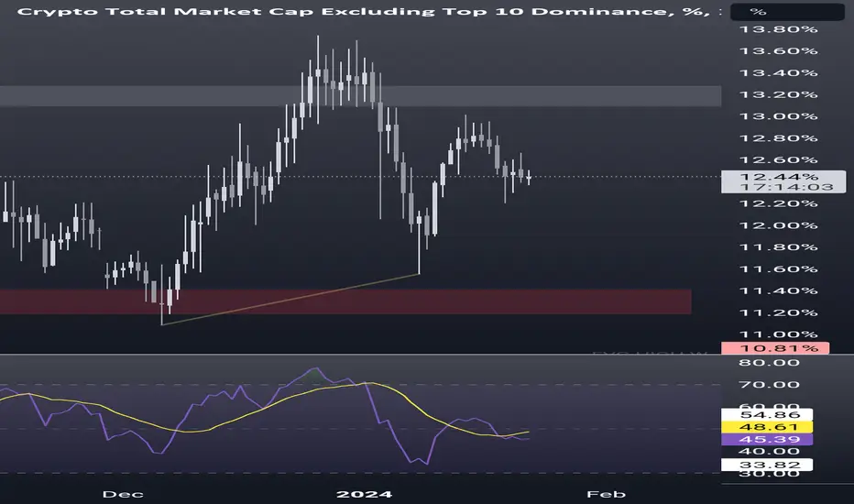This screenshot has width=854, height=504.
Task: Click the chart title 'Crypto Total Market Cap Excluding Top 10 Dominance'
Action: tap(343, 11)
